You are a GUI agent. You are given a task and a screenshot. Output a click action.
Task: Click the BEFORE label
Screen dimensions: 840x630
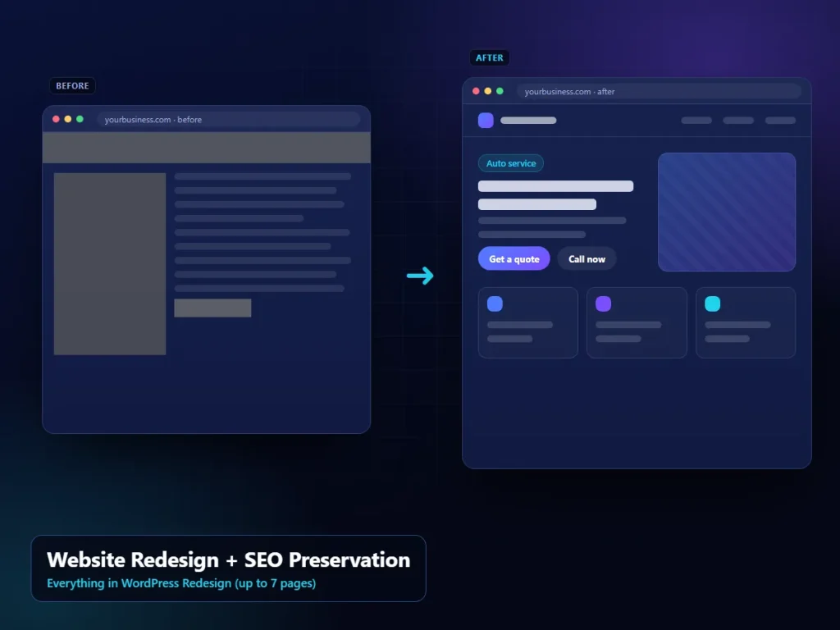pos(72,85)
